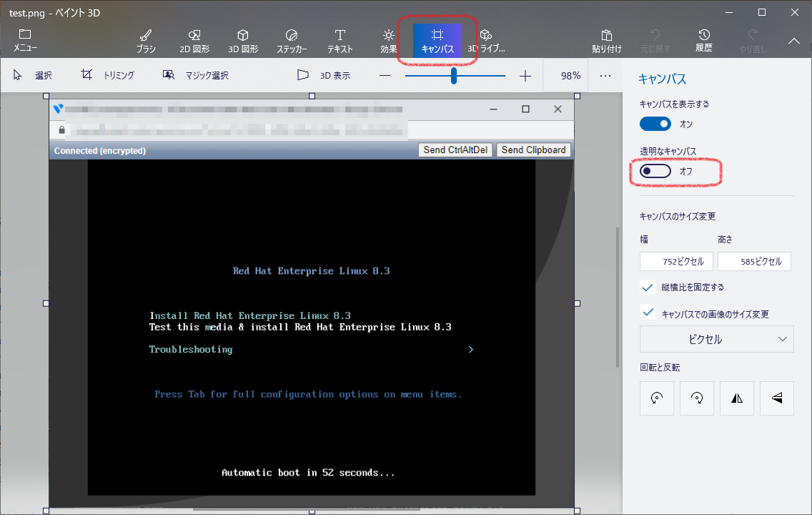Zoom in with the plus icon

click(x=525, y=76)
